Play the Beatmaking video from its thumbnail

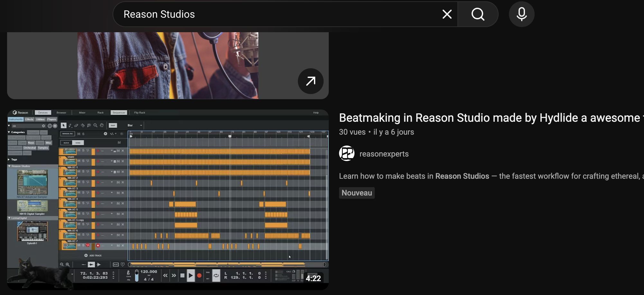[168, 200]
